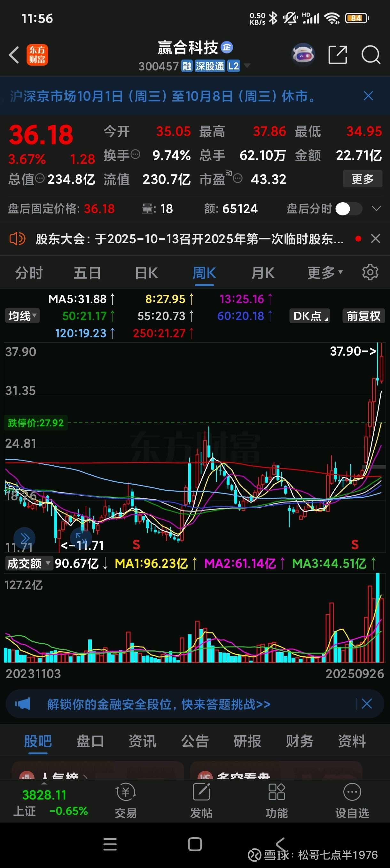This screenshot has width=390, height=868.
Task: Tap the 更多 quote details button
Action: [x=363, y=179]
